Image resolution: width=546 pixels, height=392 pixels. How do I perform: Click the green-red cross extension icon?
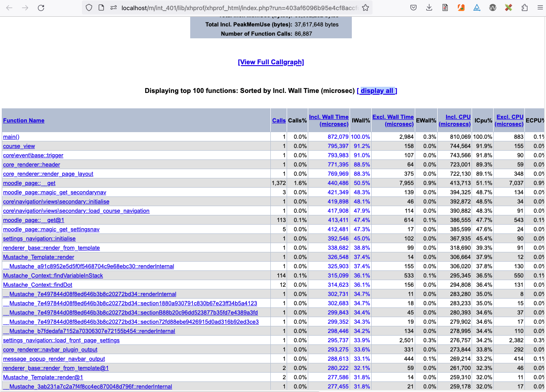pyautogui.click(x=509, y=7)
